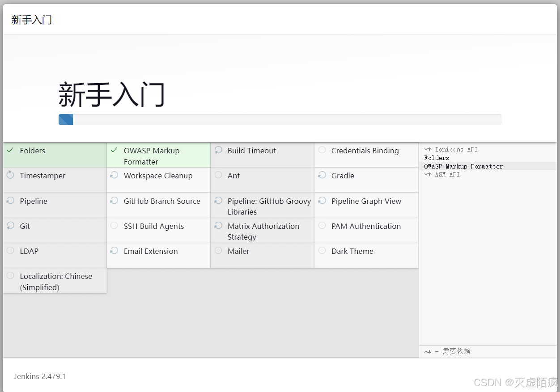Click the spinner icon beside Email Extension

[114, 250]
